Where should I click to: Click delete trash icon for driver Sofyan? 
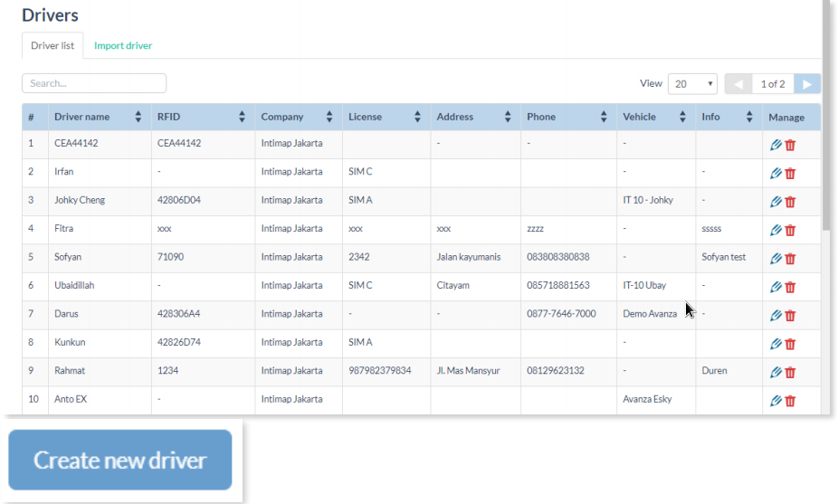point(790,258)
